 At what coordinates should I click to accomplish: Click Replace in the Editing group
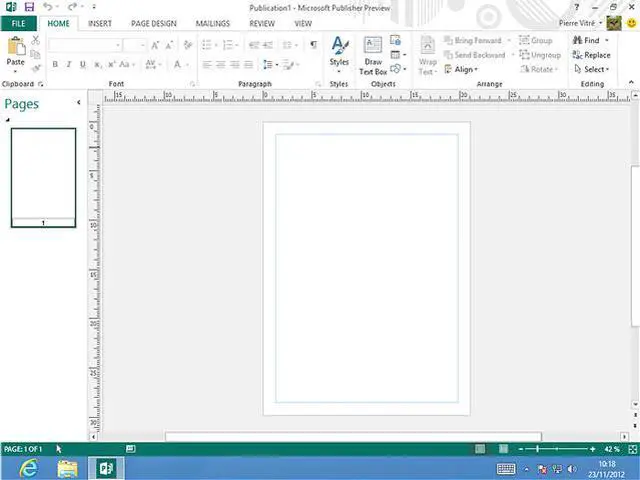pos(591,55)
